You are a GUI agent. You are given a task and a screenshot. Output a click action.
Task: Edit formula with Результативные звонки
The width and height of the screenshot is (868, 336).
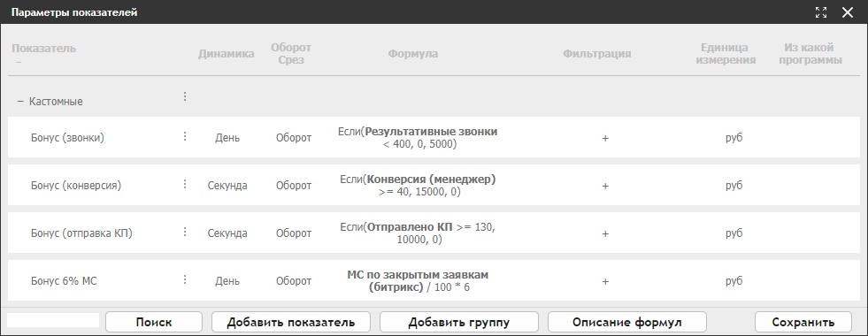[x=418, y=138]
